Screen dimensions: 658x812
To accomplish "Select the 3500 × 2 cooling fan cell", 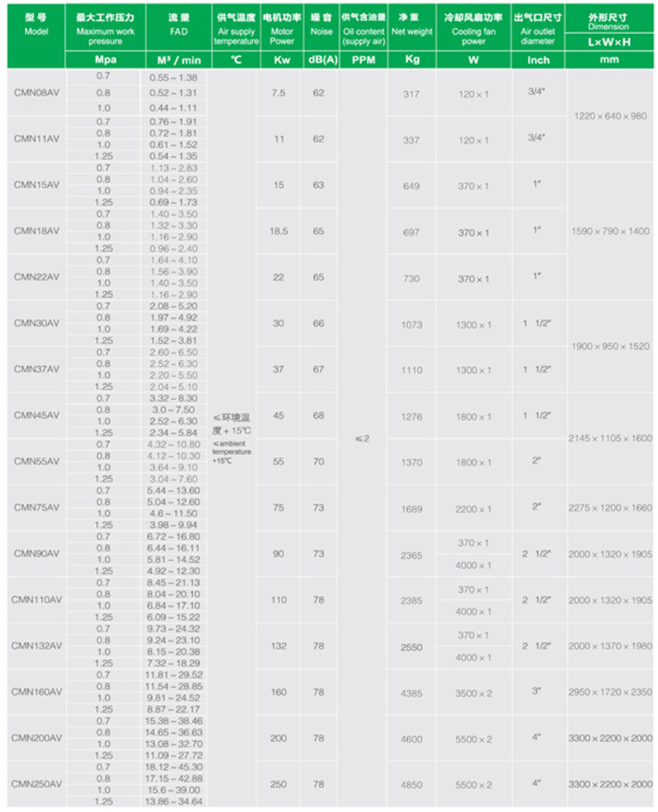I will [x=474, y=693].
